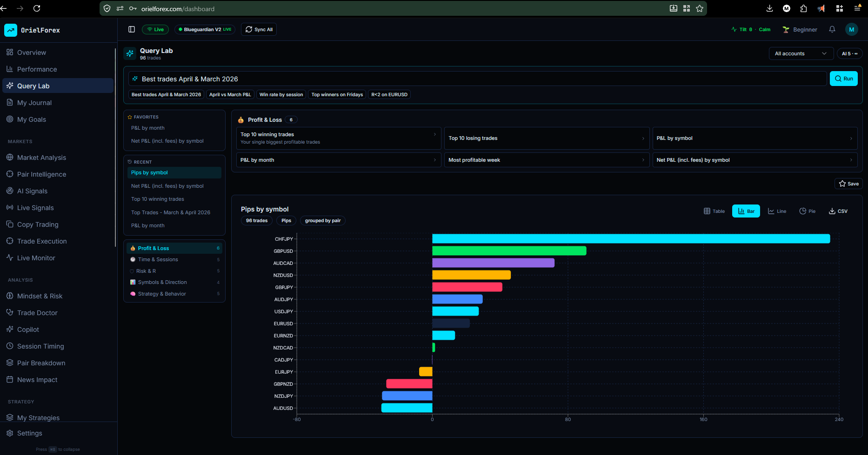Select the Line chart view
Image resolution: width=868 pixels, height=455 pixels.
(776, 211)
